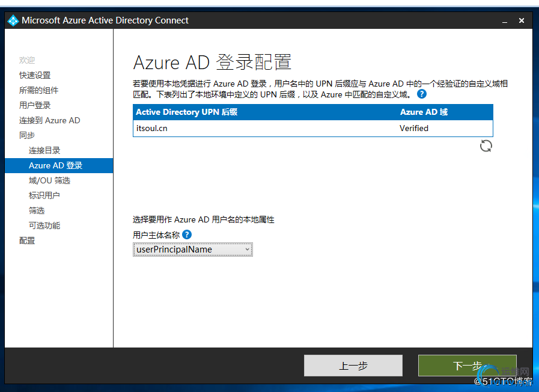This screenshot has width=539, height=392.
Task: Open 连接目录 sub-step
Action: pos(44,150)
